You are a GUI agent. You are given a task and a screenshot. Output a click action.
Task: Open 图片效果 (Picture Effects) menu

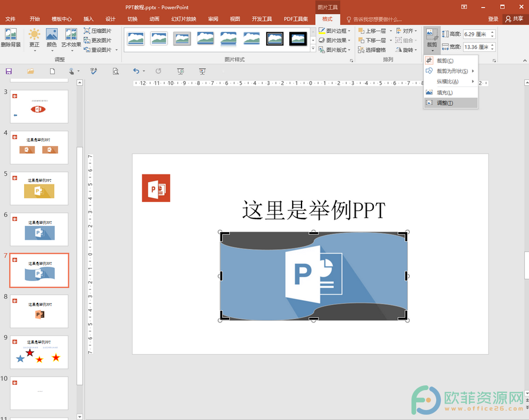coord(334,40)
